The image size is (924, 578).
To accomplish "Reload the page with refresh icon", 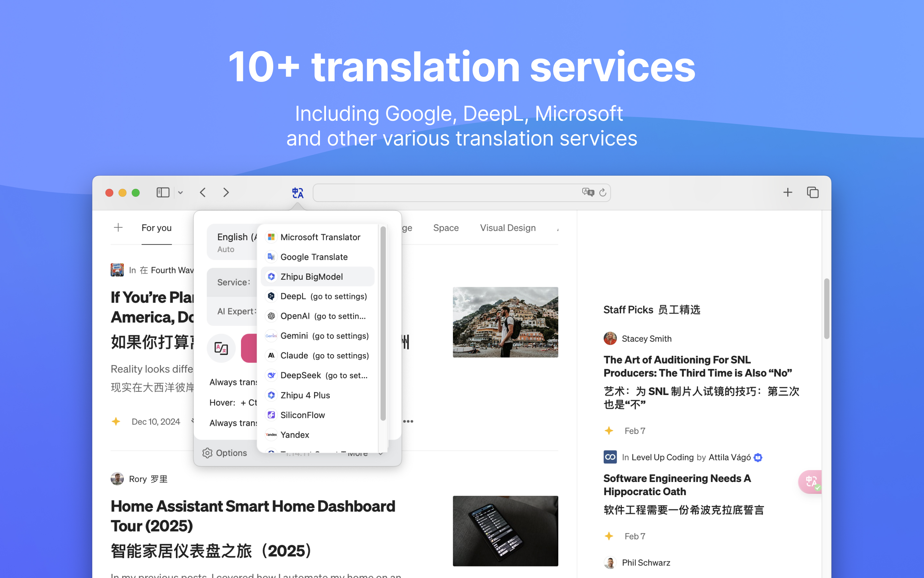I will (x=603, y=192).
